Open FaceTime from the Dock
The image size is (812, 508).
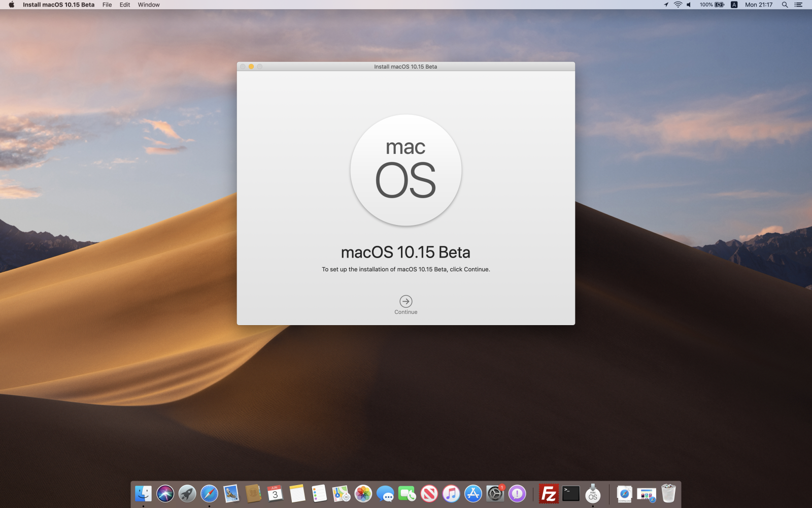pyautogui.click(x=407, y=493)
